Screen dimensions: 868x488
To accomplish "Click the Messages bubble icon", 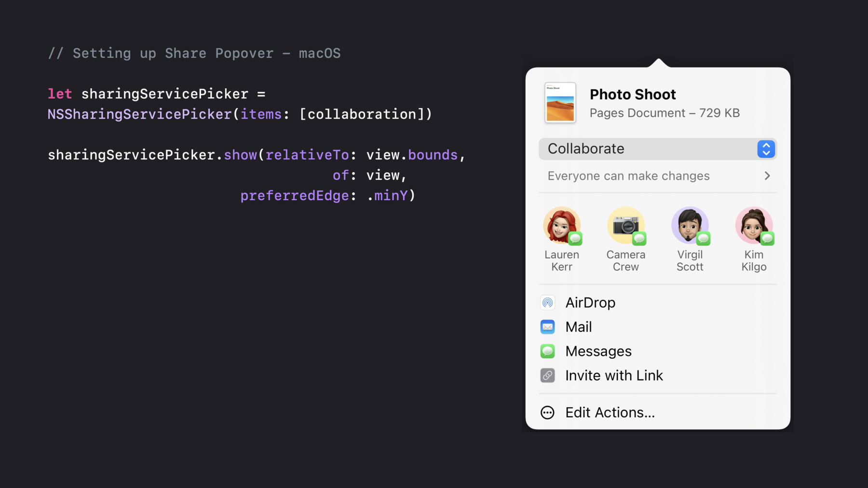I will coord(547,351).
